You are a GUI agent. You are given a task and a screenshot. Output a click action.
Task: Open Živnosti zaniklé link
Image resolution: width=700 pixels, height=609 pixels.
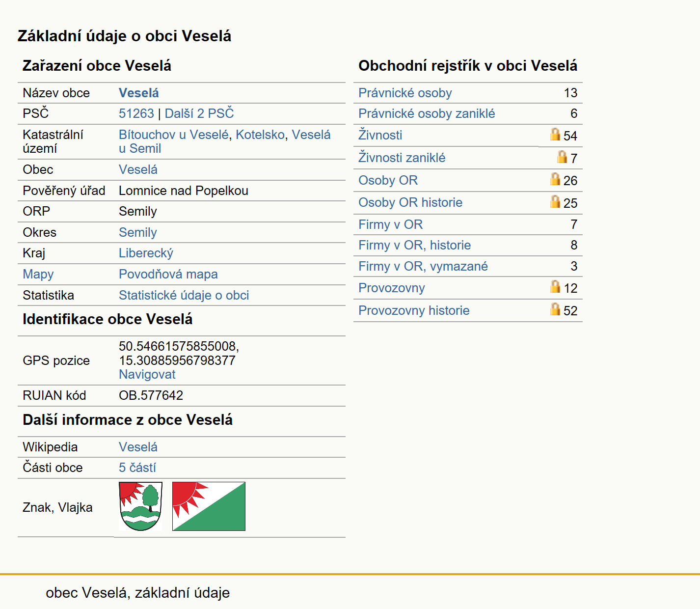click(402, 158)
